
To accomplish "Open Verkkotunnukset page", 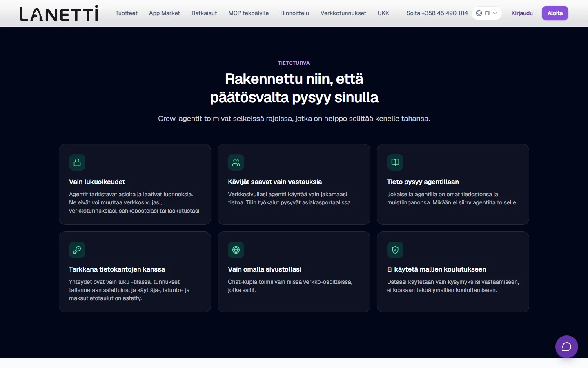I will (x=343, y=13).
